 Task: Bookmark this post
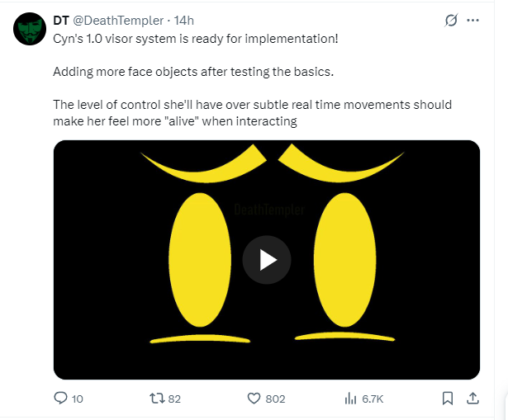448,399
